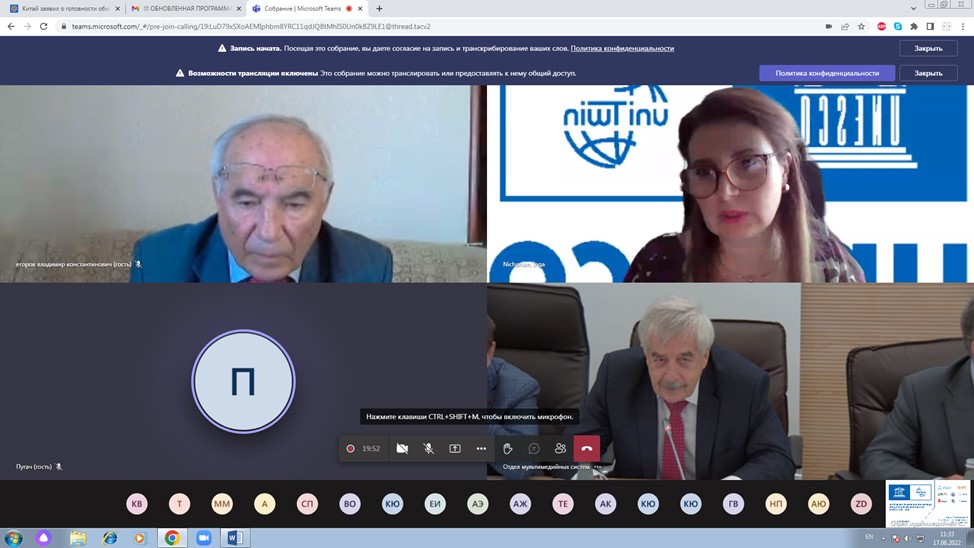Bookmark this page with star icon
The width and height of the screenshot is (974, 548).
pyautogui.click(x=861, y=27)
